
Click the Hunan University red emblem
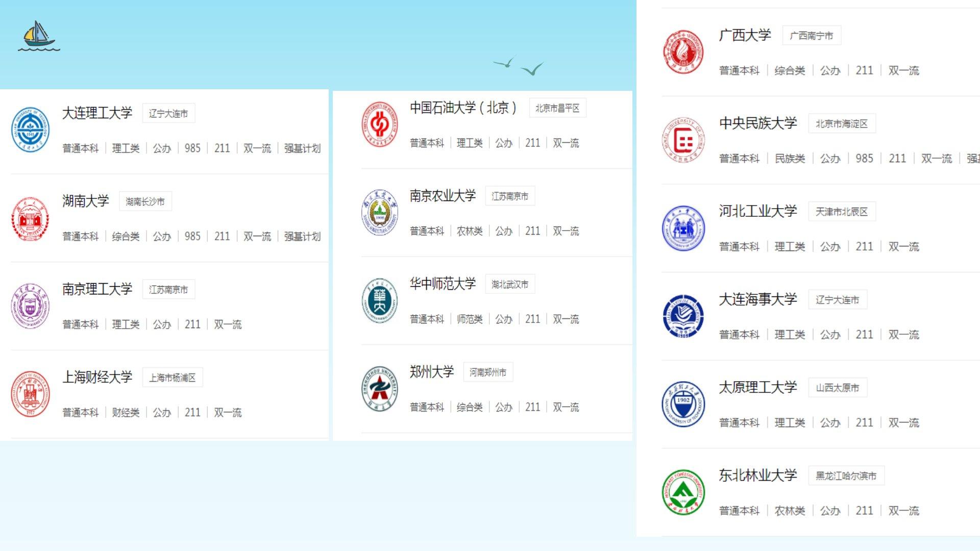[x=30, y=218]
